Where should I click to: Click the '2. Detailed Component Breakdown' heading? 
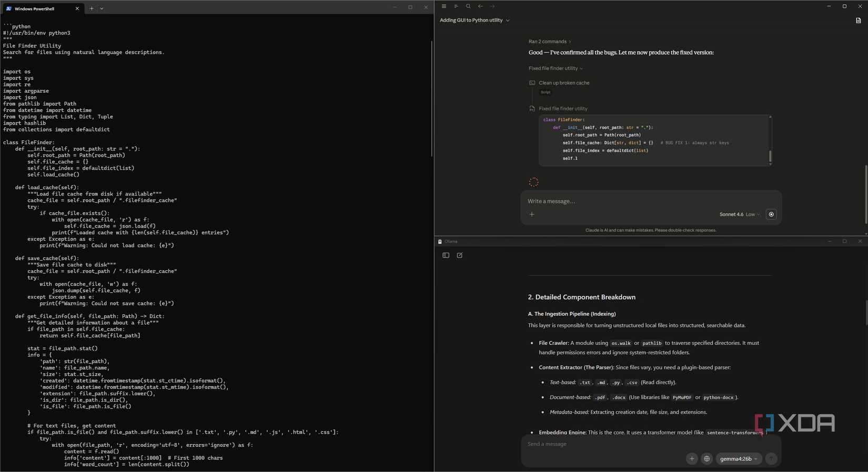click(x=581, y=297)
